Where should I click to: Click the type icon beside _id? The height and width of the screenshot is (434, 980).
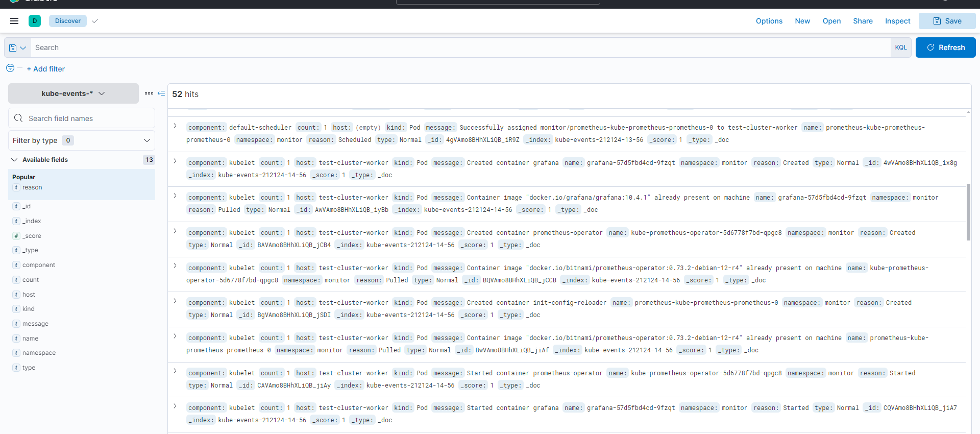click(16, 206)
